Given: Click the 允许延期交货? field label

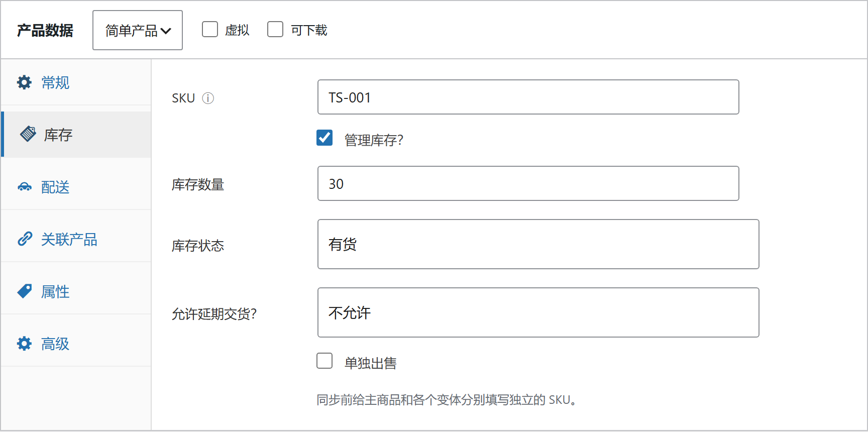Looking at the screenshot, I should click(x=214, y=314).
